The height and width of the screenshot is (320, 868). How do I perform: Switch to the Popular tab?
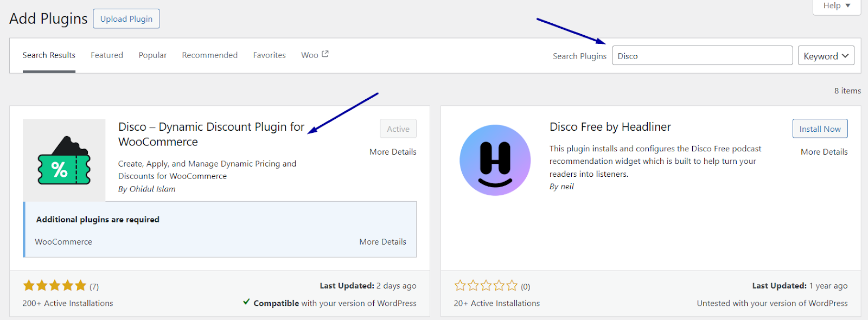152,55
